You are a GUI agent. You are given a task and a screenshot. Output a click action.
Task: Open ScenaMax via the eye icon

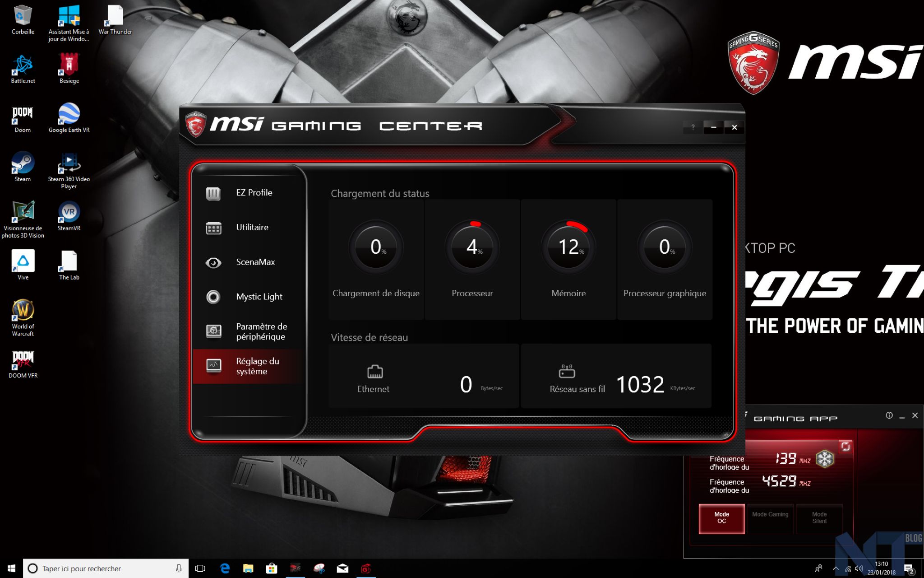point(213,263)
